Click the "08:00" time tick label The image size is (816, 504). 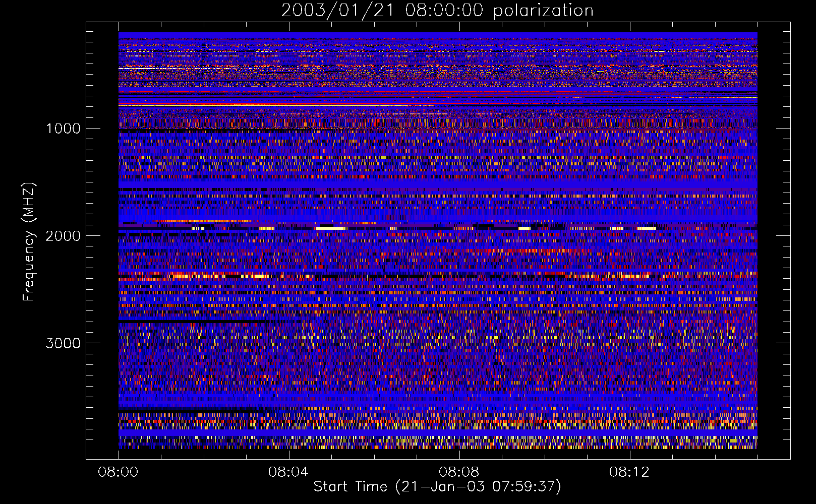click(119, 472)
